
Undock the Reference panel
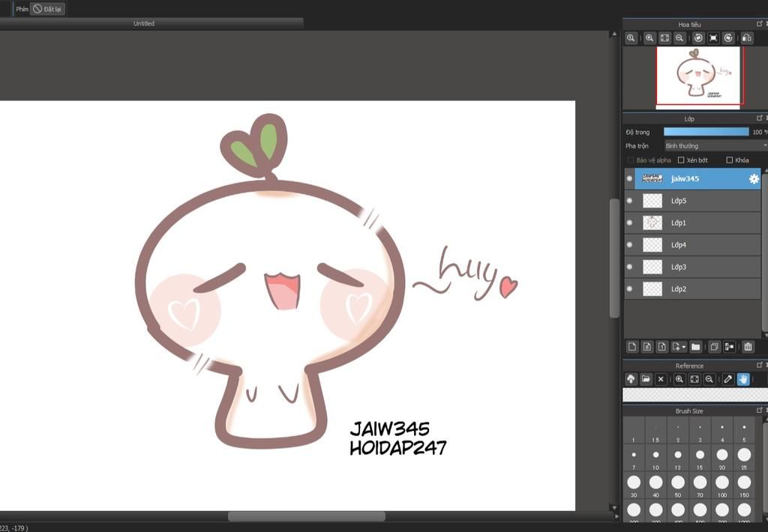coord(760,365)
